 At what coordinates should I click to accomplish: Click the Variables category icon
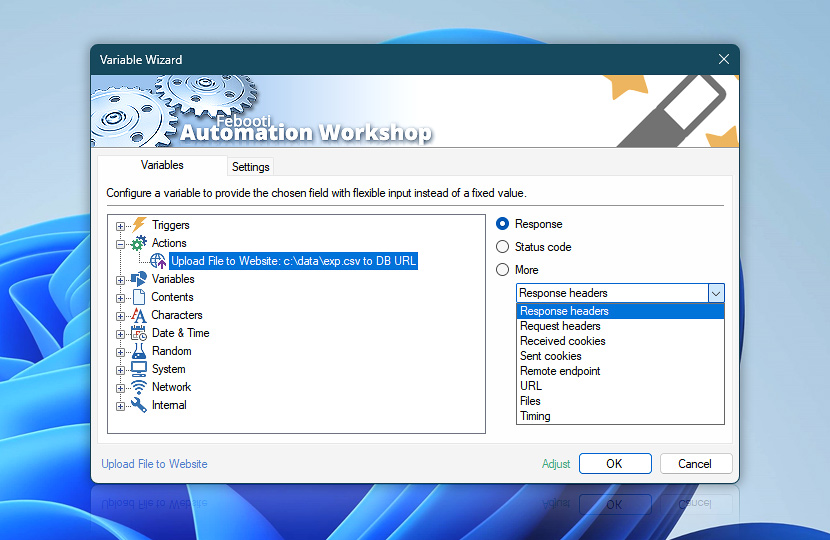[x=139, y=278]
